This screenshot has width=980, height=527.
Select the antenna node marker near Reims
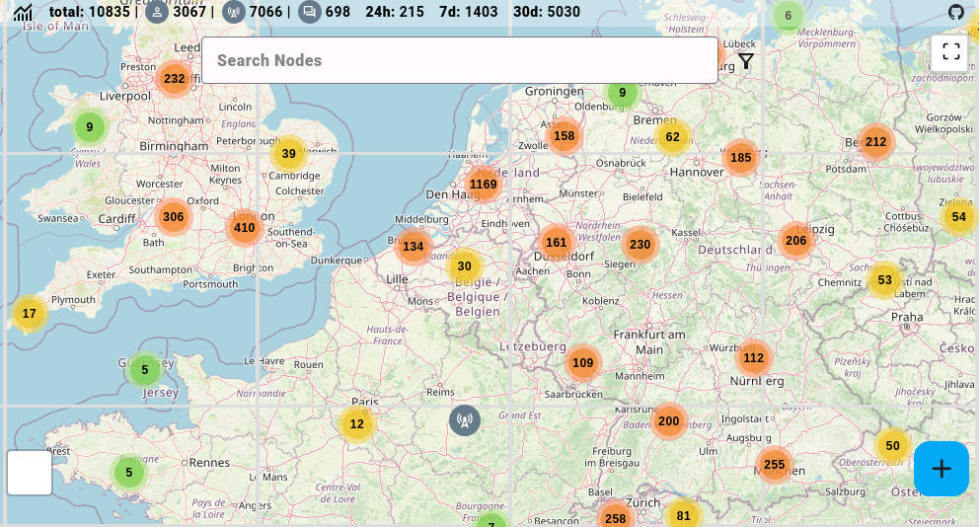pyautogui.click(x=464, y=420)
